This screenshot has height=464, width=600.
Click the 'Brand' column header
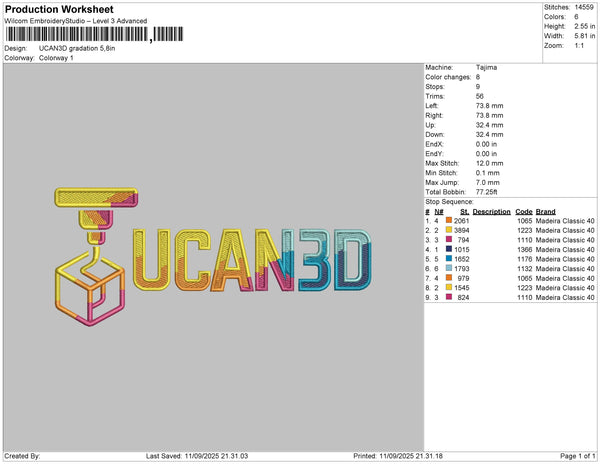545,212
